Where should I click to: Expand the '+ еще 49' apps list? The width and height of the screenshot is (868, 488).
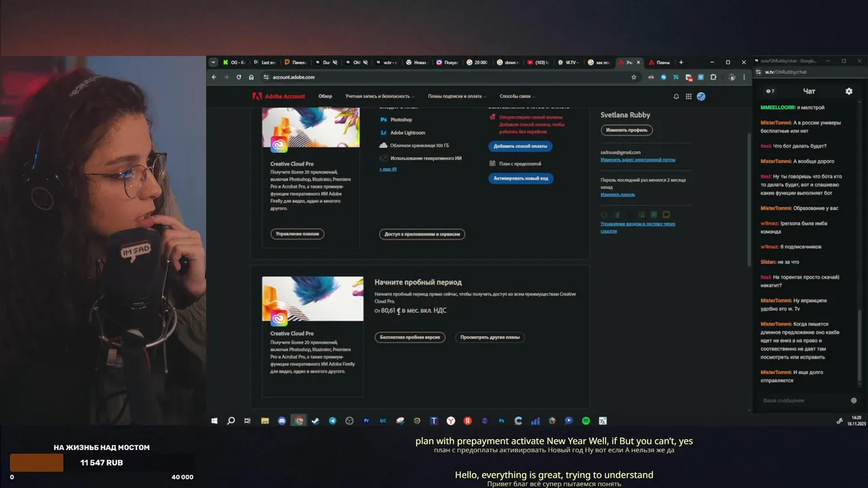point(388,169)
